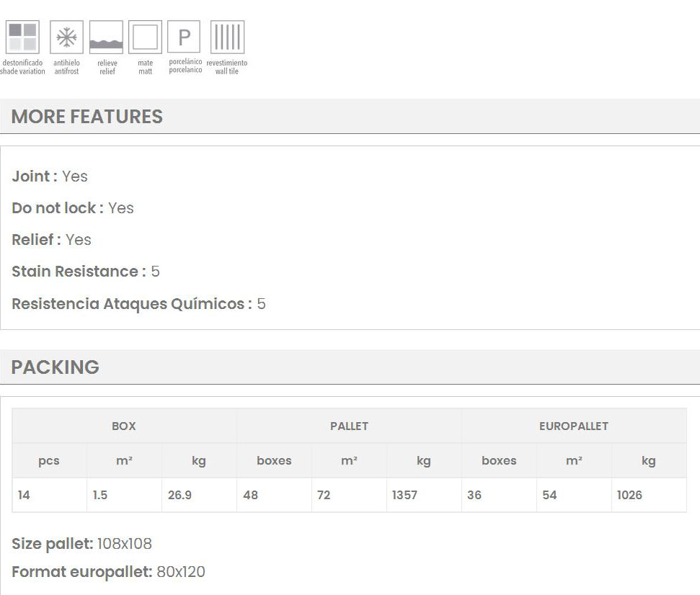Viewport: 700px width, 595px height.
Task: Click the europallet weight value 1026
Action: (629, 495)
